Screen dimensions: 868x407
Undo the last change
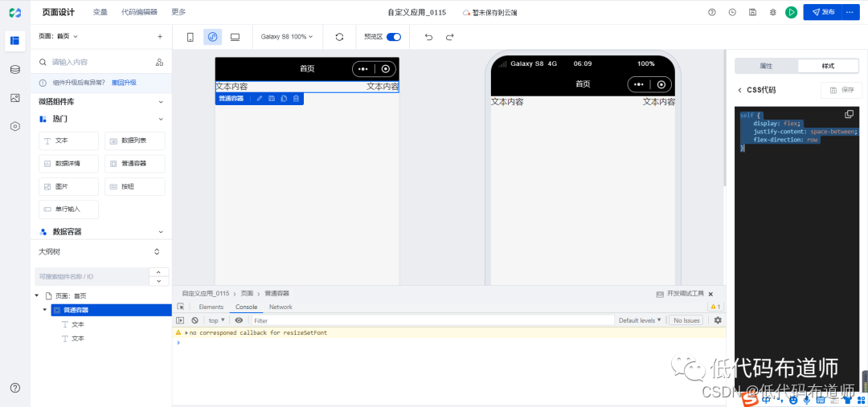(x=428, y=37)
